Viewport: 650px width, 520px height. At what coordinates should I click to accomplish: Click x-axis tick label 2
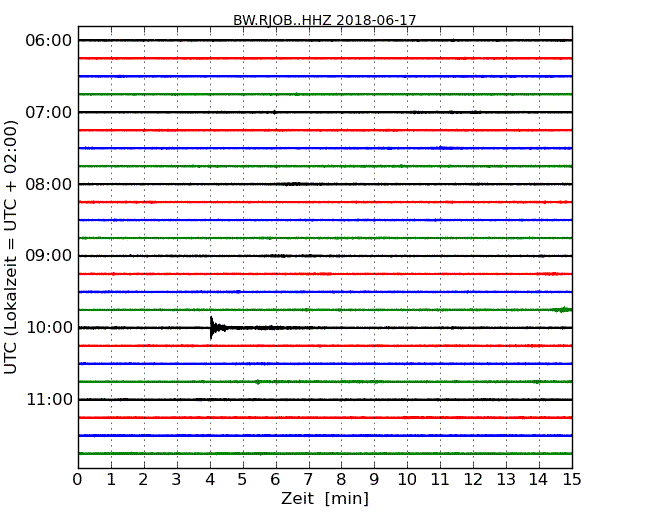pos(144,480)
